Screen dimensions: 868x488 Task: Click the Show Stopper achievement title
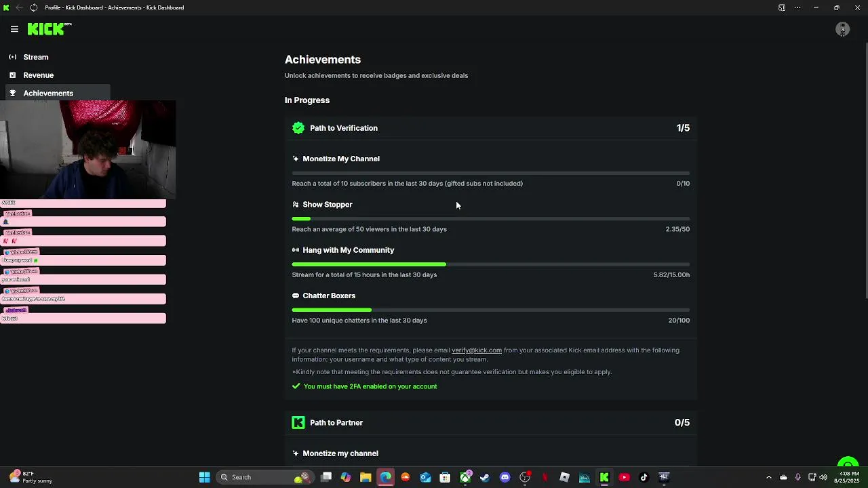[328, 205]
